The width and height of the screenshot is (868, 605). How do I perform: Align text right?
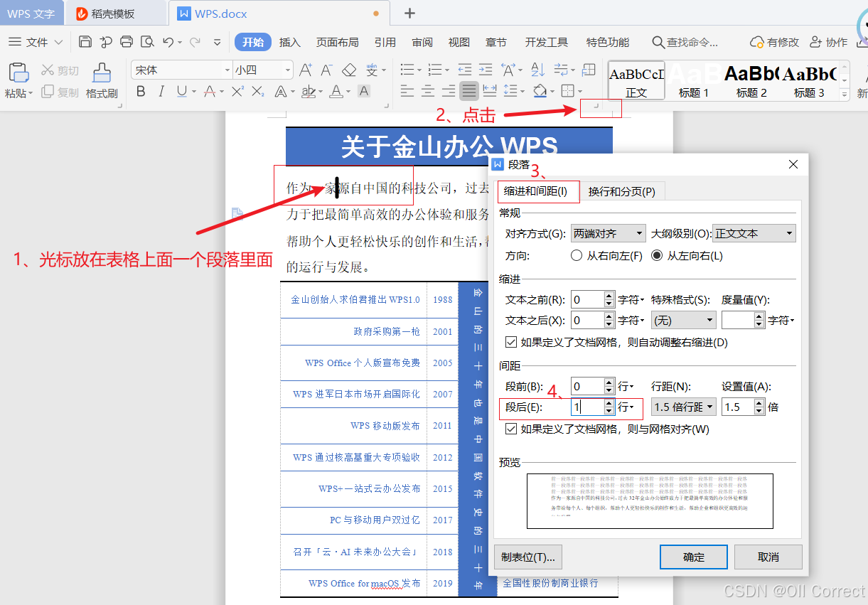pyautogui.click(x=449, y=91)
